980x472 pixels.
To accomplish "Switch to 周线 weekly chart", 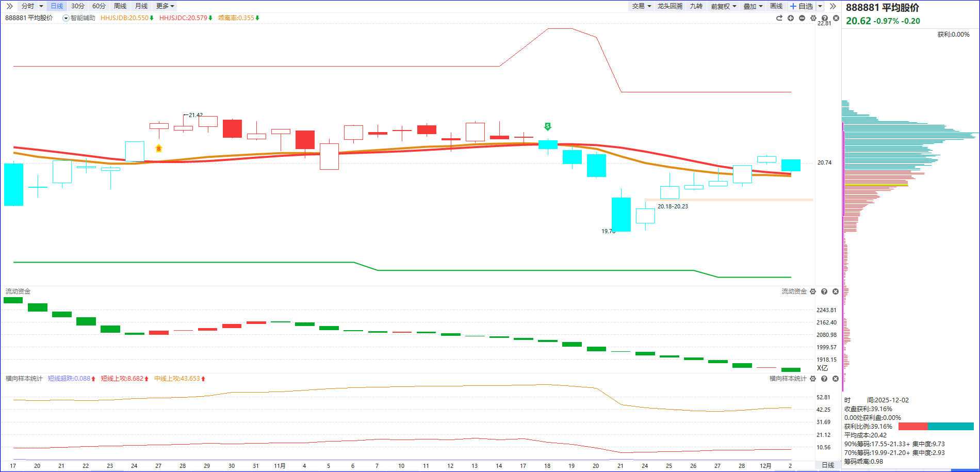I will click(x=120, y=6).
